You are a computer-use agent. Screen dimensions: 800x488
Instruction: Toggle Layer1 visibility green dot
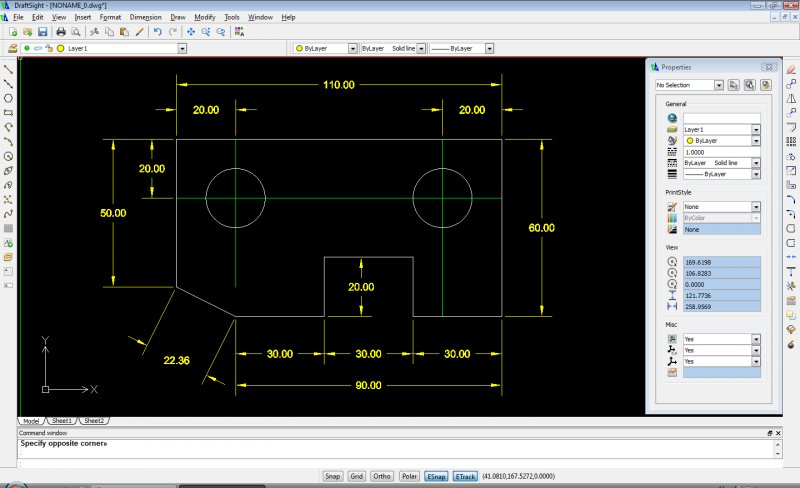click(27, 48)
